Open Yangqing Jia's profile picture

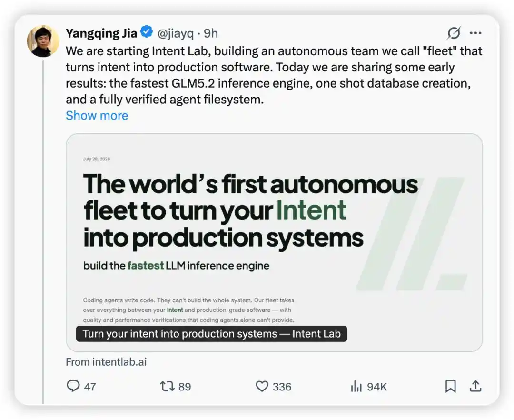[x=43, y=41]
